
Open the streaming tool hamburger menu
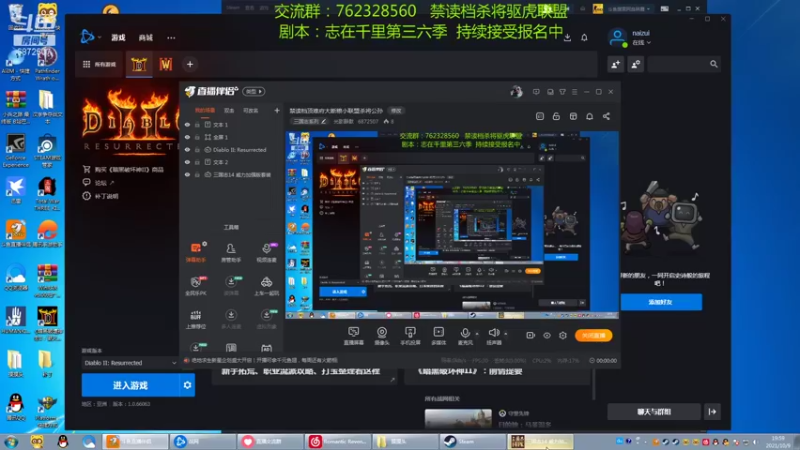[x=574, y=92]
